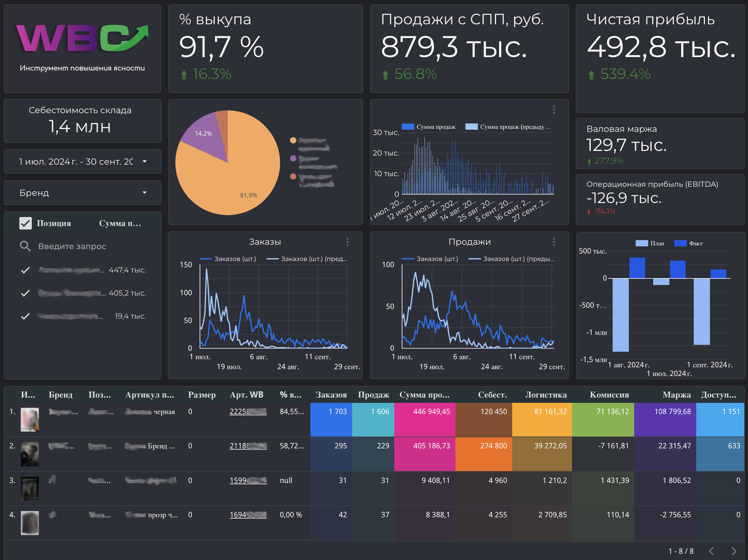This screenshot has width=748, height=560.
Task: Uncheck the 447,4 тыс. position item
Action: click(25, 270)
